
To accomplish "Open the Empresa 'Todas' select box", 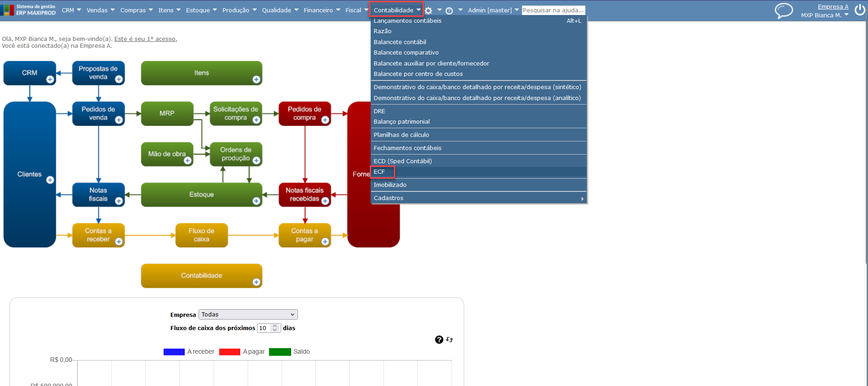I will (248, 315).
